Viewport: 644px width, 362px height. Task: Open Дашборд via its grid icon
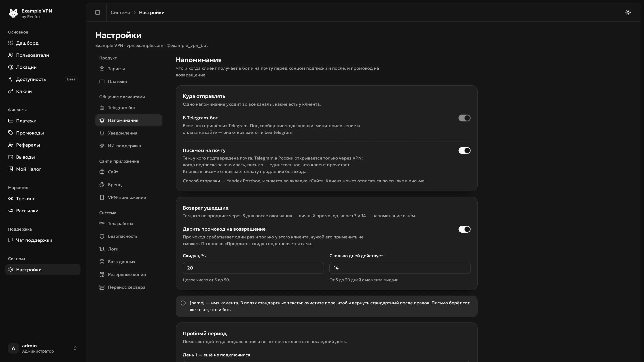point(11,43)
